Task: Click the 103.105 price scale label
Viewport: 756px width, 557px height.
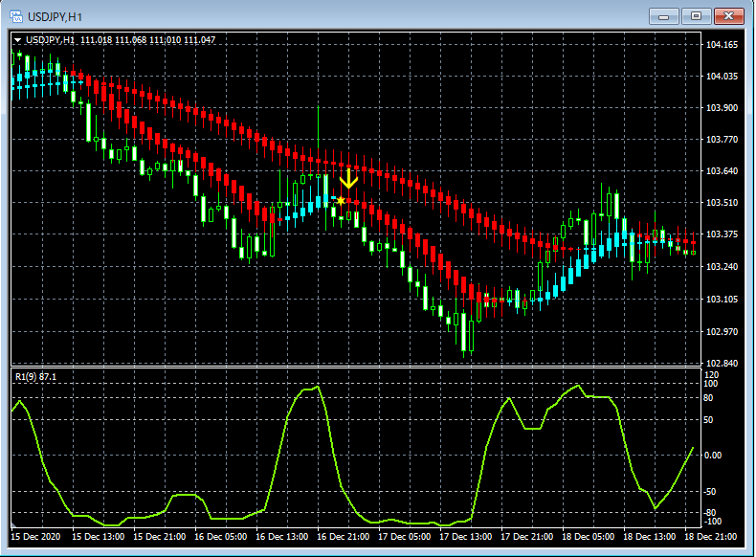Action: [x=722, y=299]
